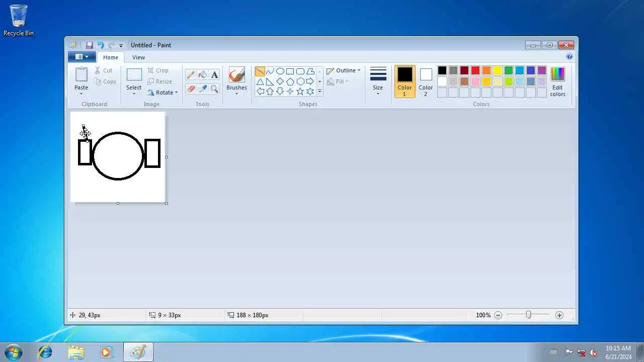Open Paint help icon
644x362 pixels.
pos(570,57)
